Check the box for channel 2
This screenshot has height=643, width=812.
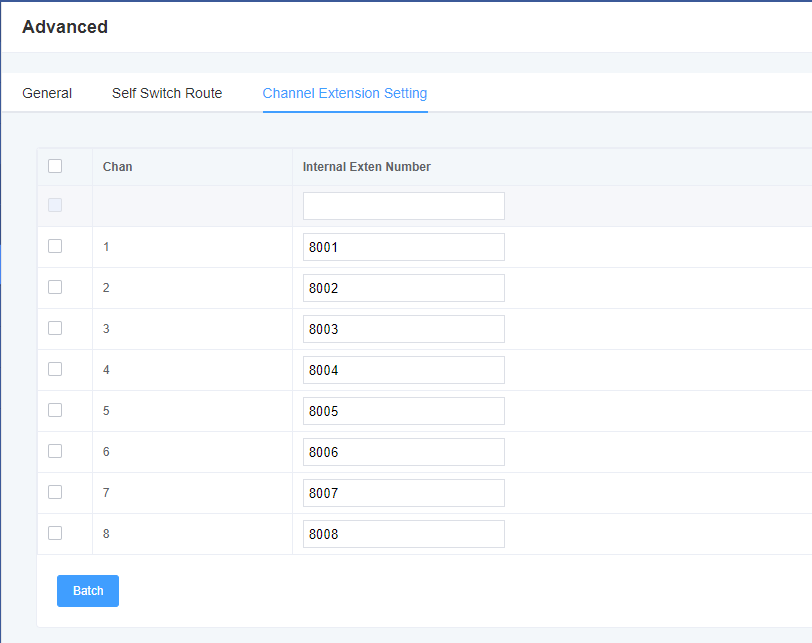point(55,287)
